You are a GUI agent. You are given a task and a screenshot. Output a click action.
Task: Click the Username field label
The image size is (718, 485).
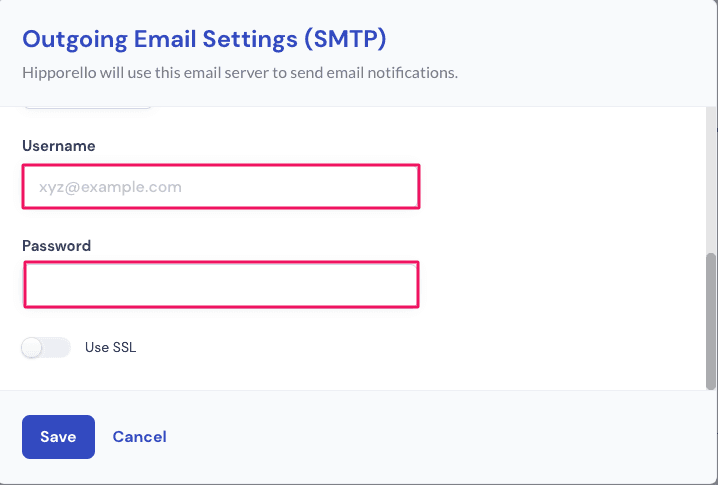point(59,146)
